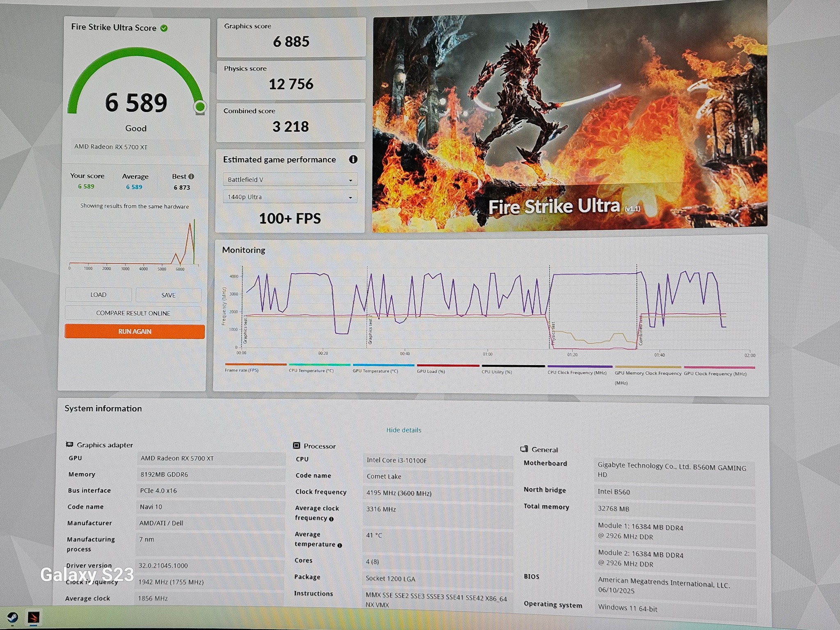Screen dimensions: 840x630
Task: Click the info icon next to Best score
Action: click(x=191, y=176)
